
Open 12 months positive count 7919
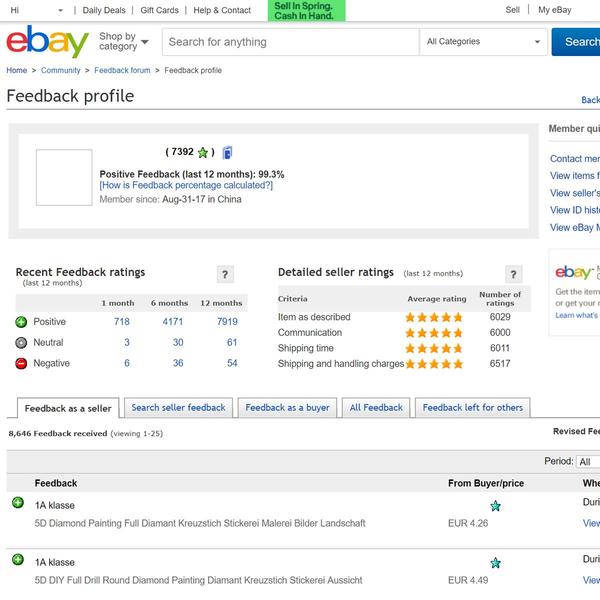click(x=227, y=322)
